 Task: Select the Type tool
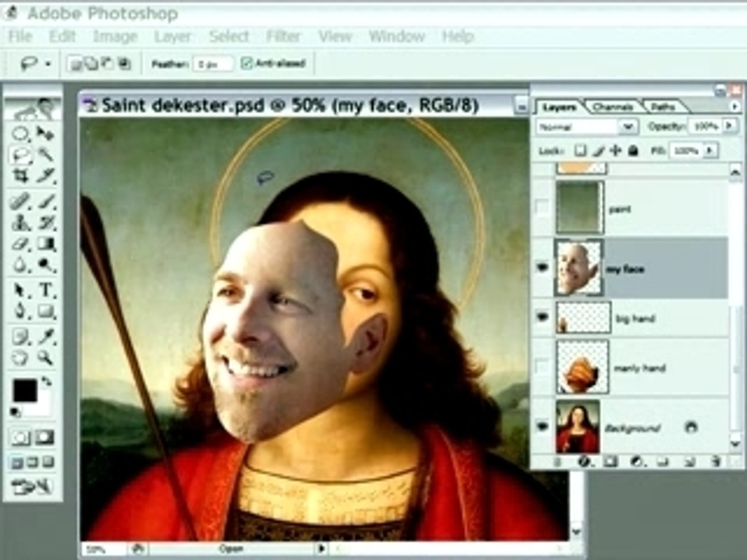46,290
